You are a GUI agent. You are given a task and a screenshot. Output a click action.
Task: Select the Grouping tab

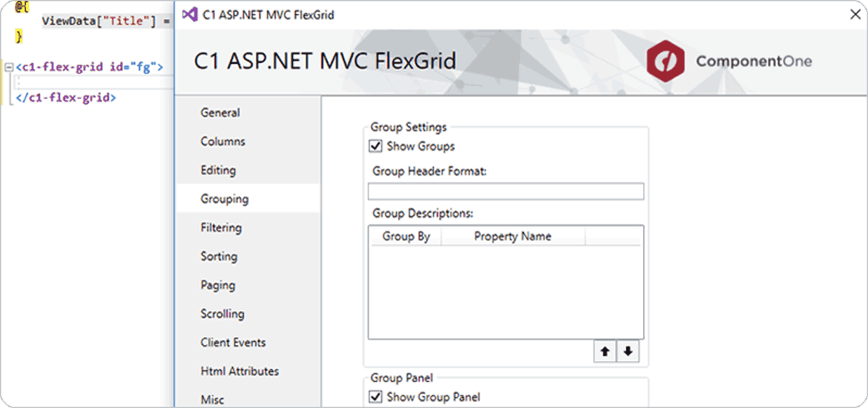coord(248,199)
